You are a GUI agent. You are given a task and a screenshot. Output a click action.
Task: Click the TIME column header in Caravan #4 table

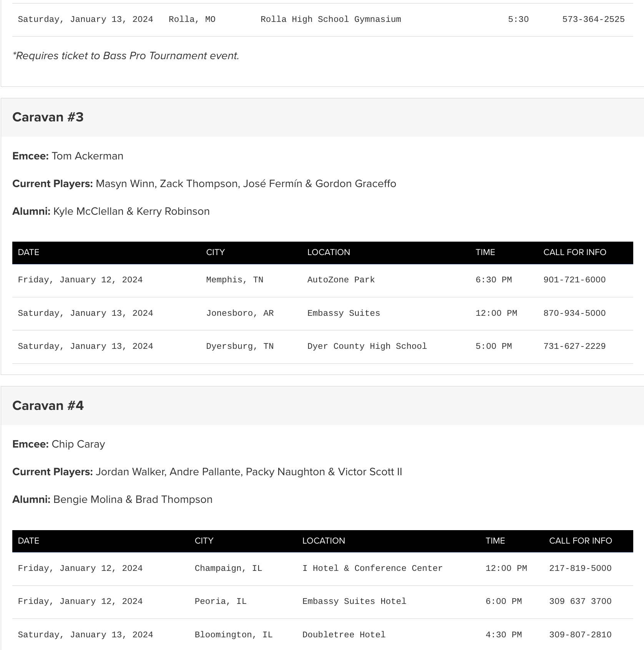495,541
